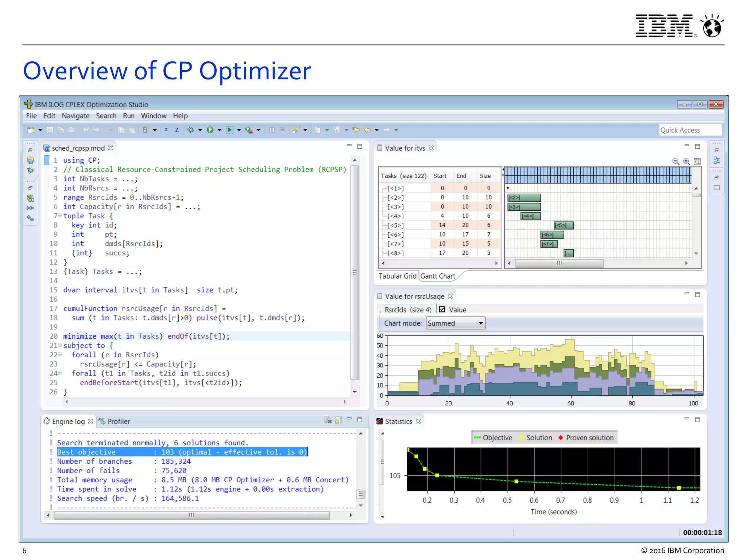The height and width of the screenshot is (560, 747).
Task: Click the device/server toolbar icon
Action: pos(145,130)
